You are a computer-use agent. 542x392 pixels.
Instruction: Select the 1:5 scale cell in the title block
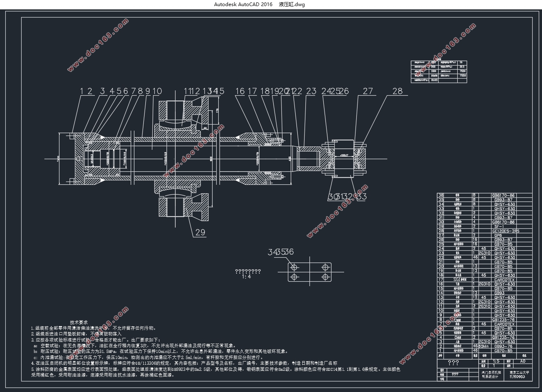point(496,361)
